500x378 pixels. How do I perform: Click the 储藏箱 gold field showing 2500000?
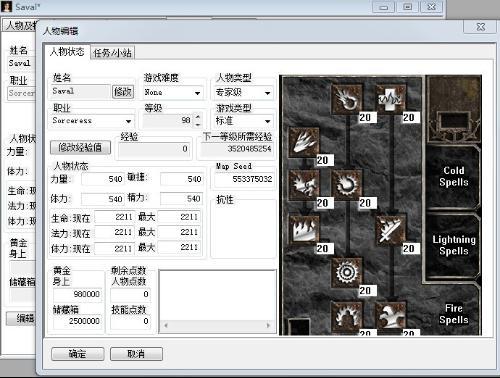tap(77, 321)
